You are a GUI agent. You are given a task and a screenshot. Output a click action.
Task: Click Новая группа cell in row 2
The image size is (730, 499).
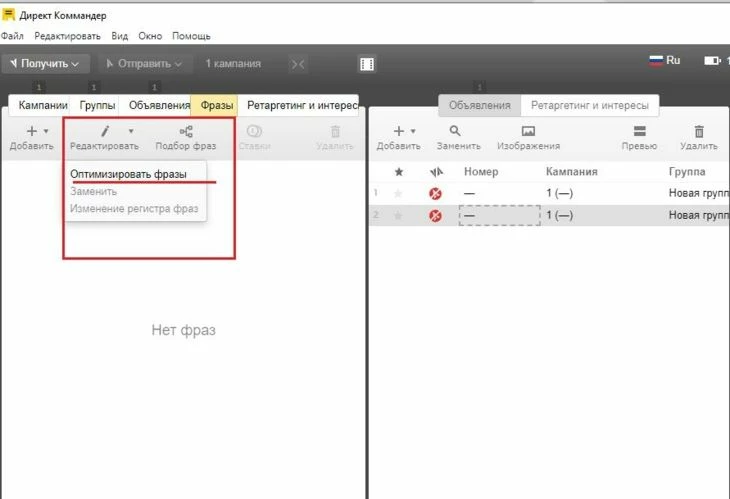[x=699, y=215]
